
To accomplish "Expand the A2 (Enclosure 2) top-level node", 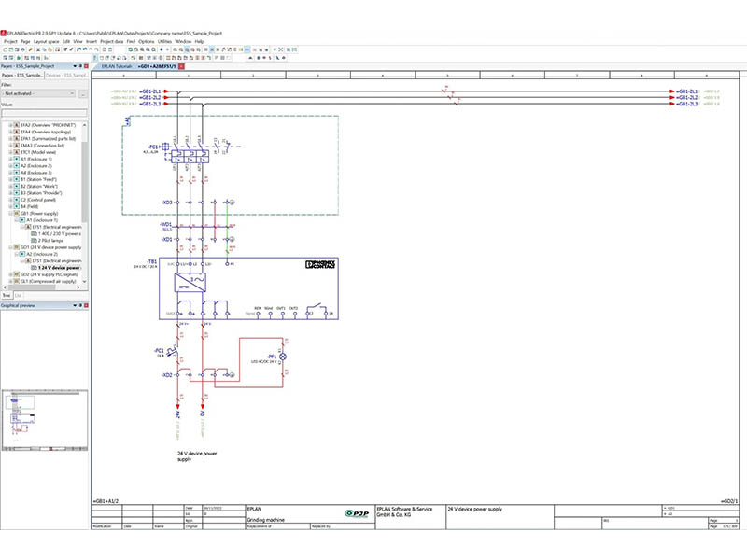I will click(10, 166).
